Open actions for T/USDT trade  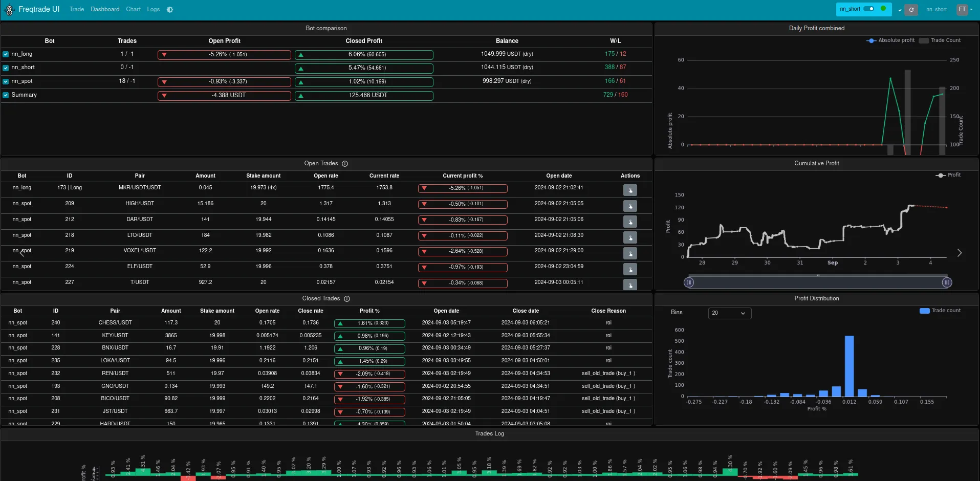click(x=630, y=285)
